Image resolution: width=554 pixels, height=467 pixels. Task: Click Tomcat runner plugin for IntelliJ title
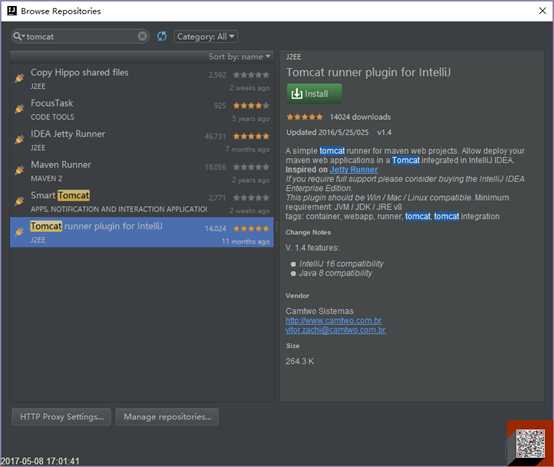coord(369,72)
